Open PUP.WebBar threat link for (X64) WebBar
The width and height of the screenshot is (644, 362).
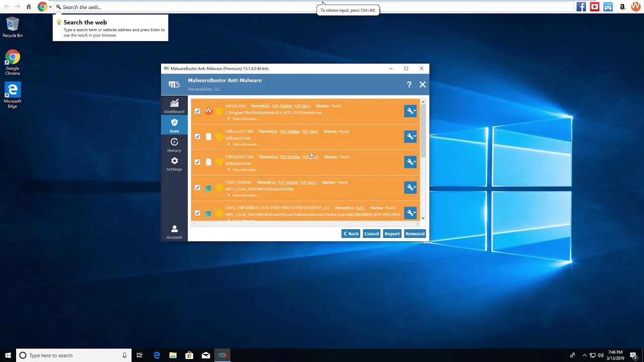288,183
